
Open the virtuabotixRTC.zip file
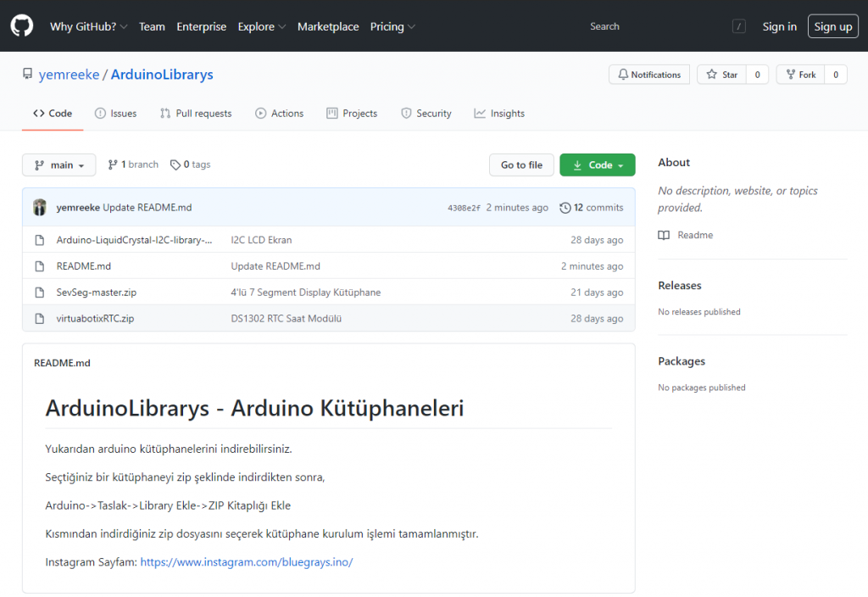(95, 319)
